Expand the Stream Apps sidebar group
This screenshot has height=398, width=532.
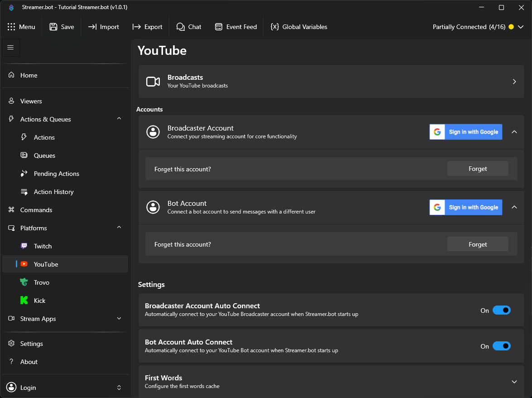(x=119, y=319)
